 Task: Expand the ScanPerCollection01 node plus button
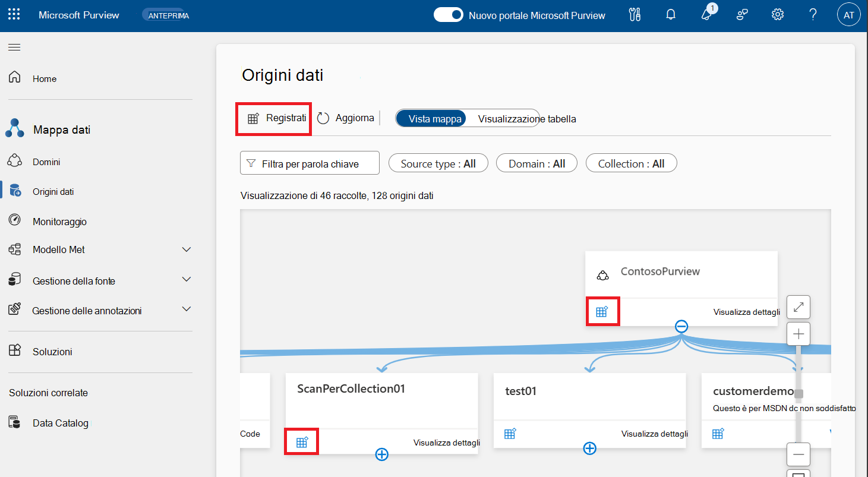382,454
